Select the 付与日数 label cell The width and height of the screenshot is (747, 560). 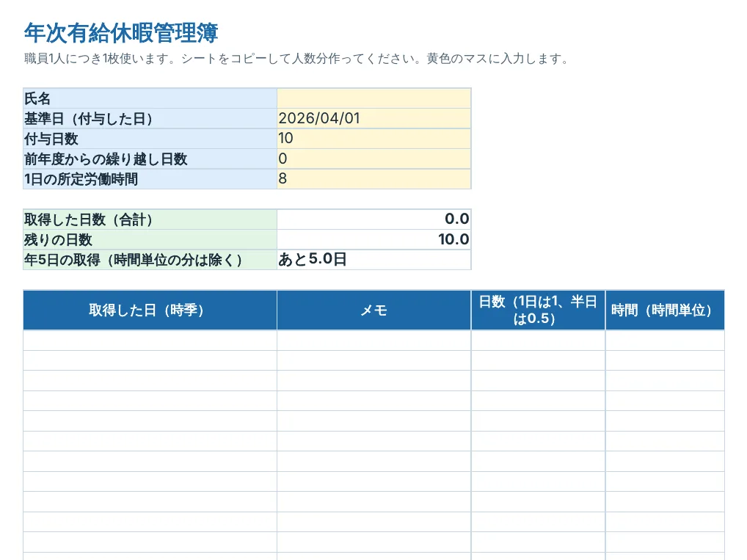150,139
